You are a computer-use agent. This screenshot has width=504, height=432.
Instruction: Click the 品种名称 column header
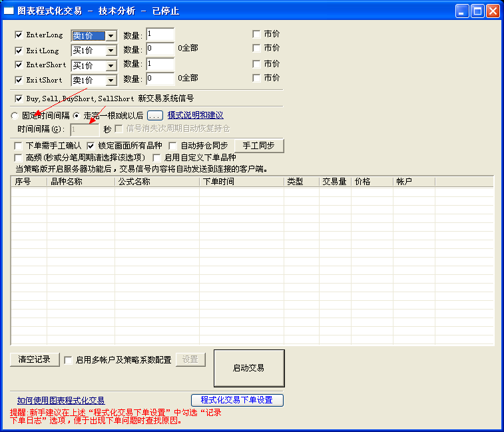[81, 182]
